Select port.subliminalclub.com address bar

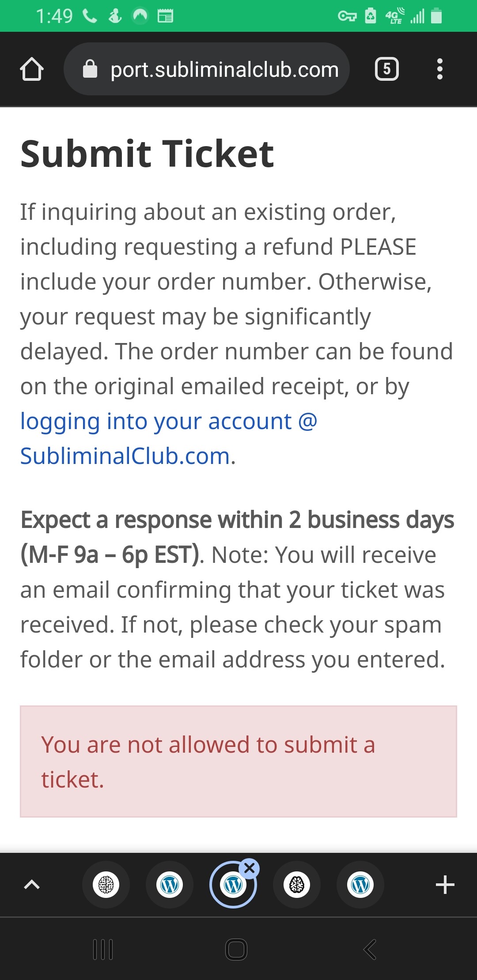pos(207,69)
